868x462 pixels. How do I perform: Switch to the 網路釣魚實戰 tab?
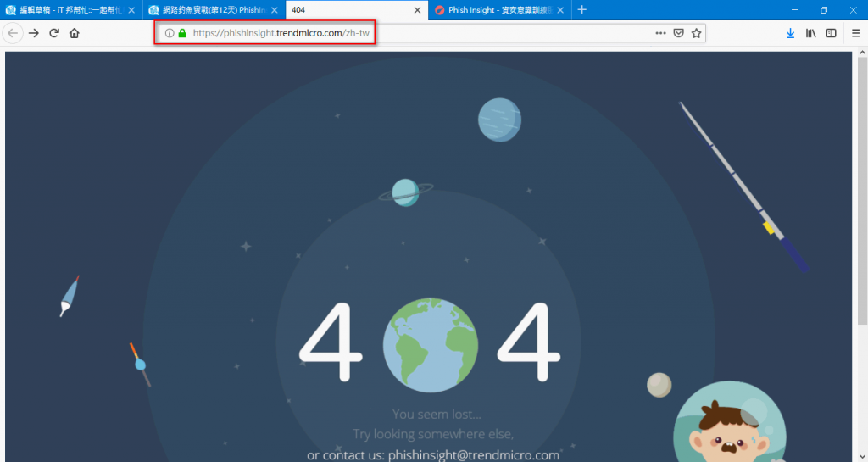[x=214, y=10]
